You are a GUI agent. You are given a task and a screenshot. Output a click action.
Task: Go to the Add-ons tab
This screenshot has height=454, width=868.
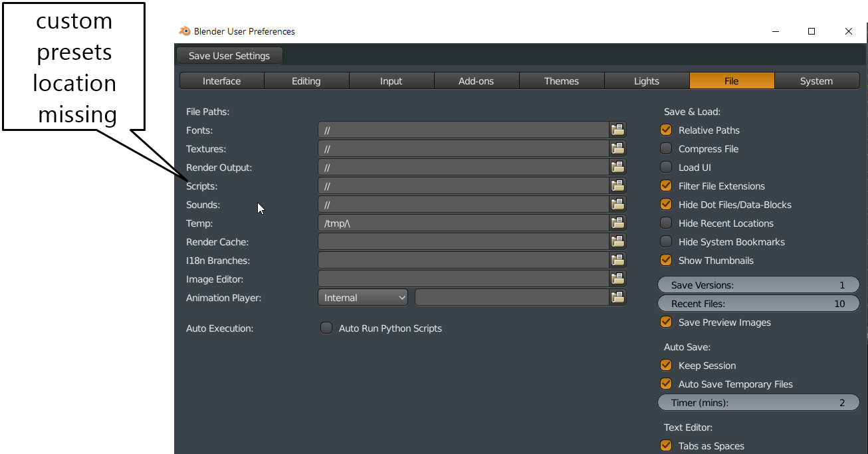(x=477, y=81)
